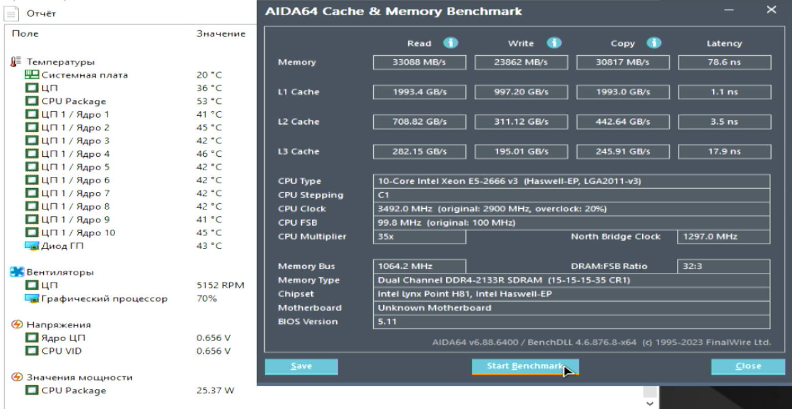Click the CPU FSB field 99.8 MHz
792x409 pixels.
(x=572, y=223)
